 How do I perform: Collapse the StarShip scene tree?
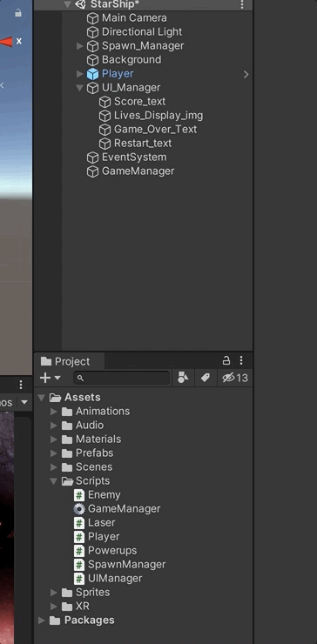click(67, 4)
